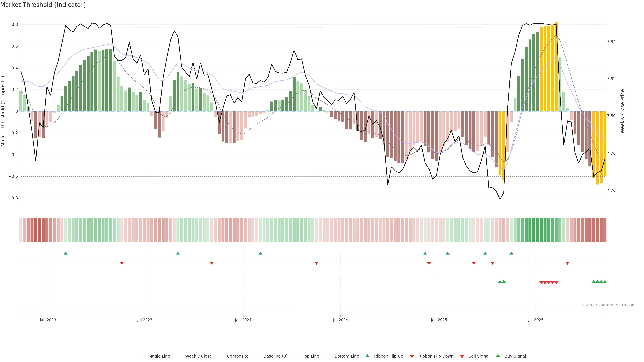Click the Buy Signal legend triangle icon

click(x=498, y=356)
